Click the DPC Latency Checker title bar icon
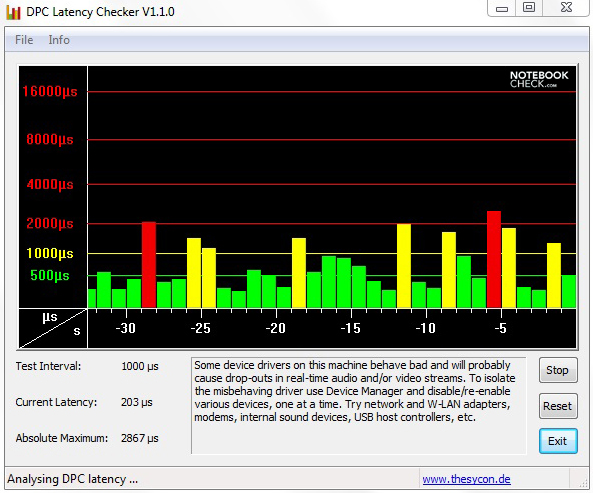Screen dimensions: 593x493 [13, 12]
